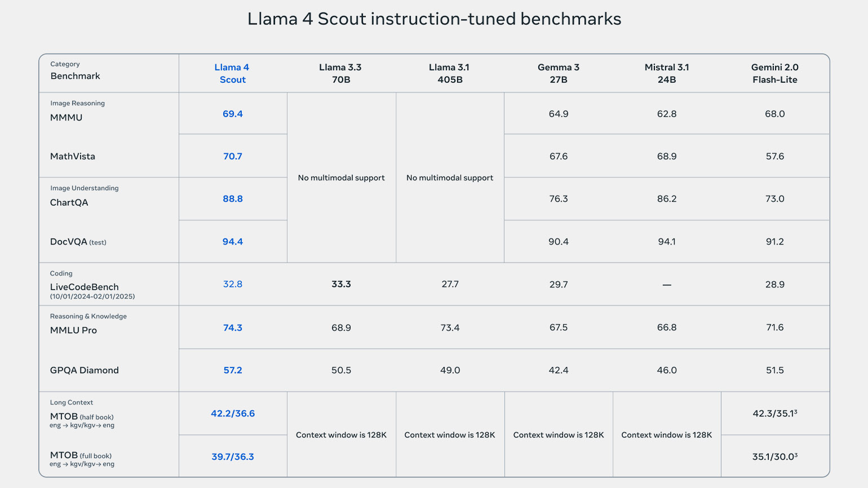This screenshot has height=488, width=868.
Task: Click the Gemma 3 27B column header
Action: (558, 73)
